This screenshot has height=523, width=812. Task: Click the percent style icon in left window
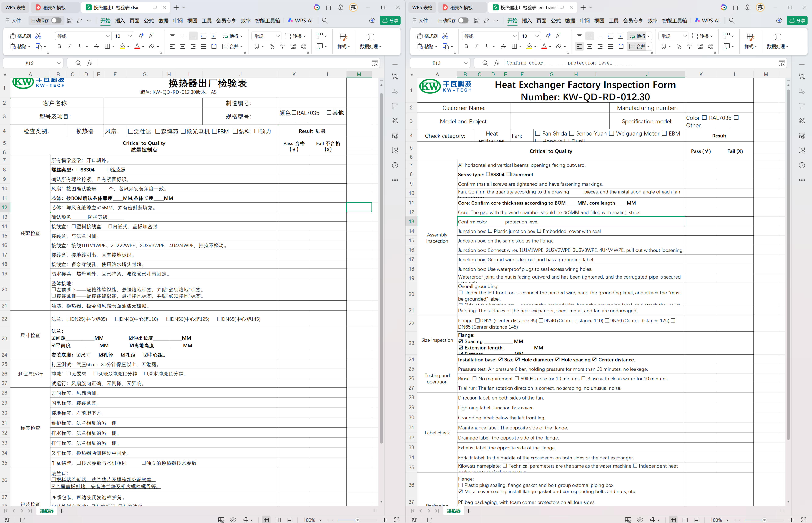point(272,46)
